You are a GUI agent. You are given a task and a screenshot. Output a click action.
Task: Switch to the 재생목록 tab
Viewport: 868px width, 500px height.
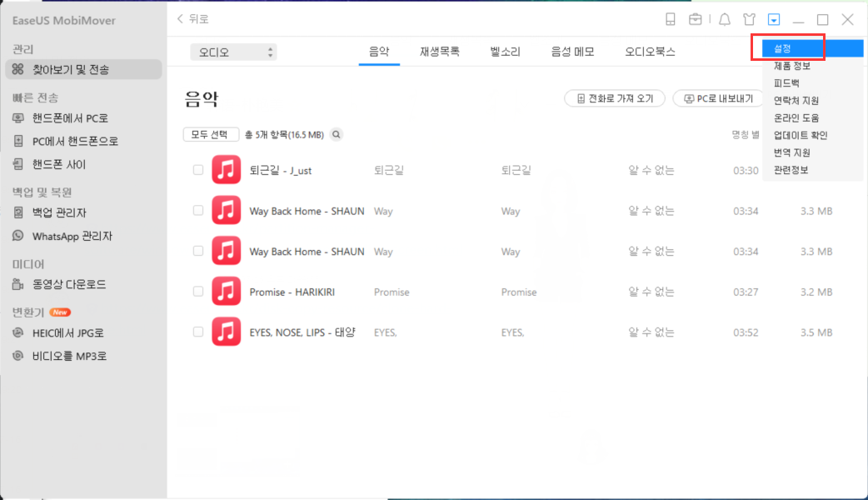(439, 52)
